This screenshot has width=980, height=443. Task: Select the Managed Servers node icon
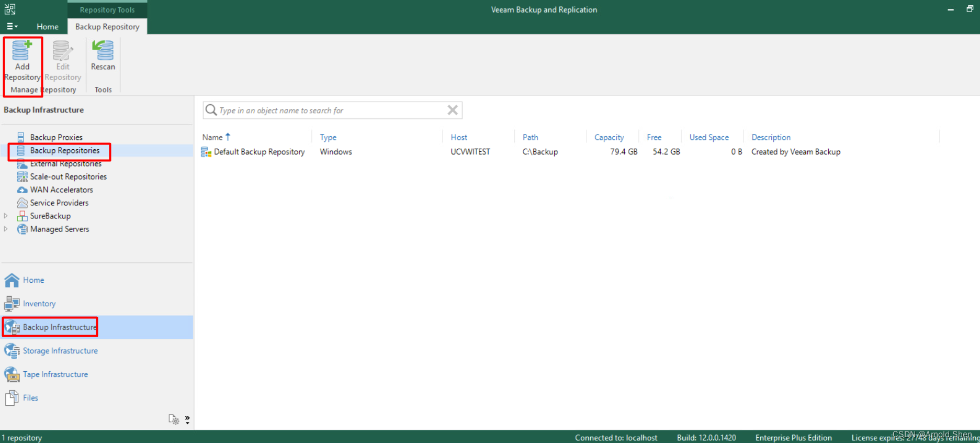tap(22, 229)
